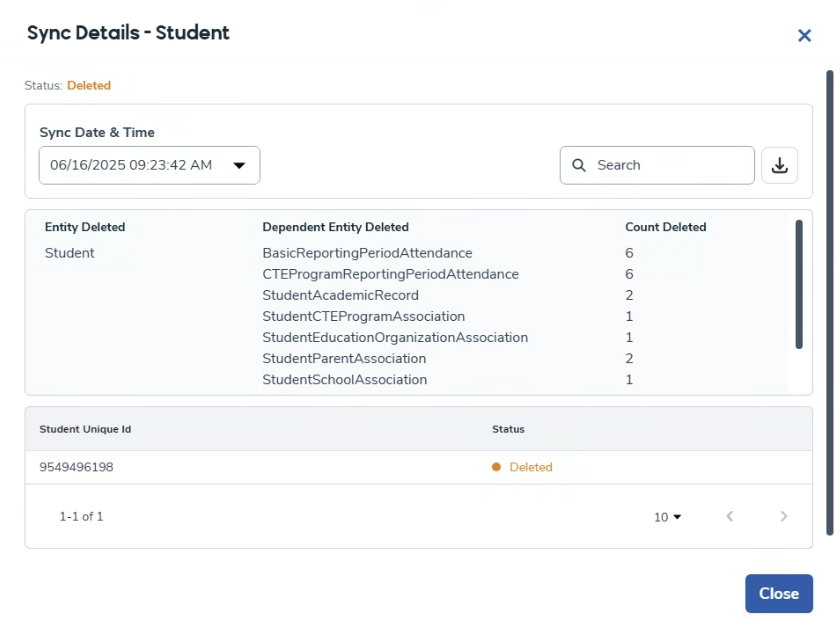Click the StudentAcademicRecord dependent entity
840x631 pixels.
[340, 295]
